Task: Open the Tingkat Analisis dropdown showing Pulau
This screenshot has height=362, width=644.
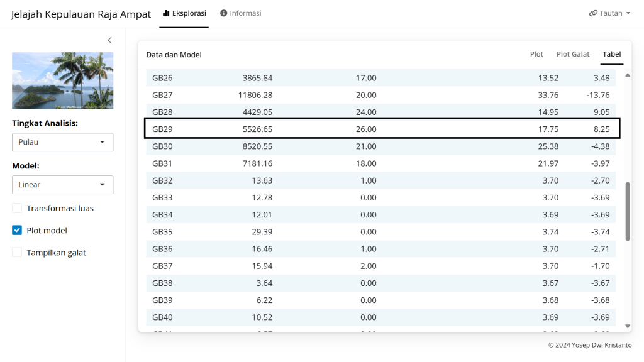Action: (x=62, y=142)
